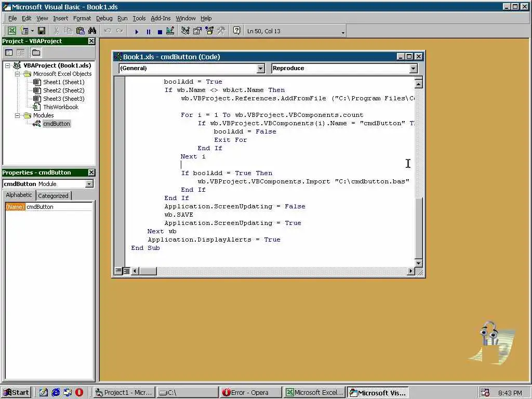The height and width of the screenshot is (399, 532).
Task: Open the Window menu
Action: click(x=185, y=18)
